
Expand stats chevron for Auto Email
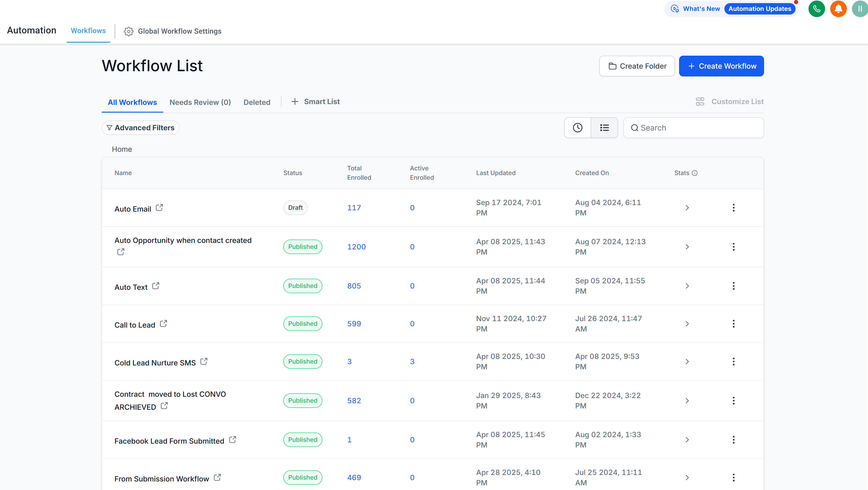pyautogui.click(x=687, y=208)
